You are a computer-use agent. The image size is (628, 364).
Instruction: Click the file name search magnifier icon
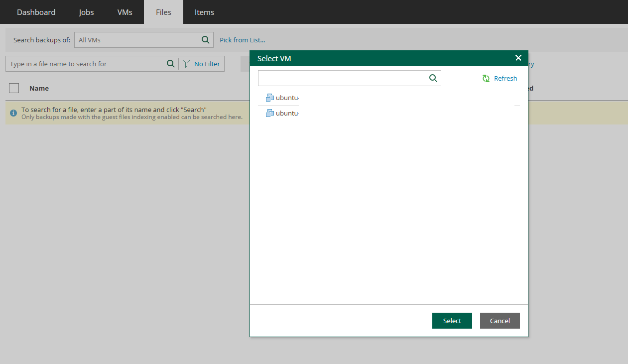click(x=170, y=64)
